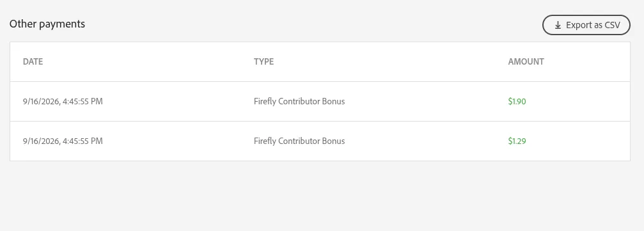Click the $1.90 amount
Screen dimensions: 644x231
(517, 101)
